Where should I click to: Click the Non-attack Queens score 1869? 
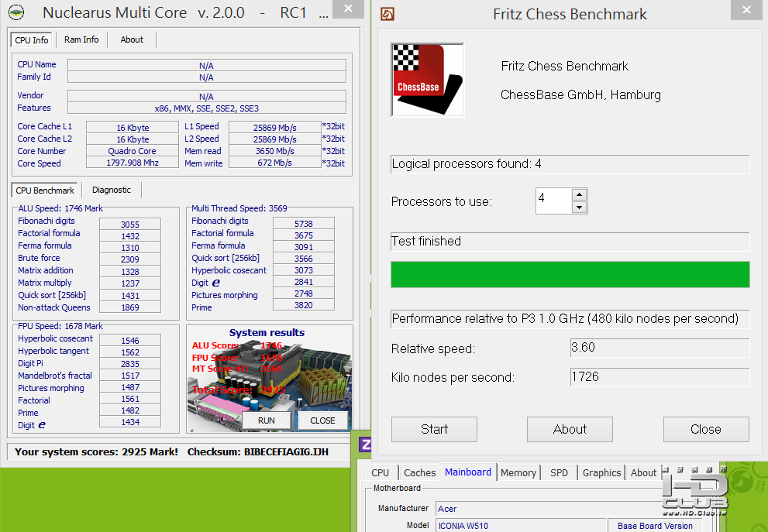click(130, 307)
